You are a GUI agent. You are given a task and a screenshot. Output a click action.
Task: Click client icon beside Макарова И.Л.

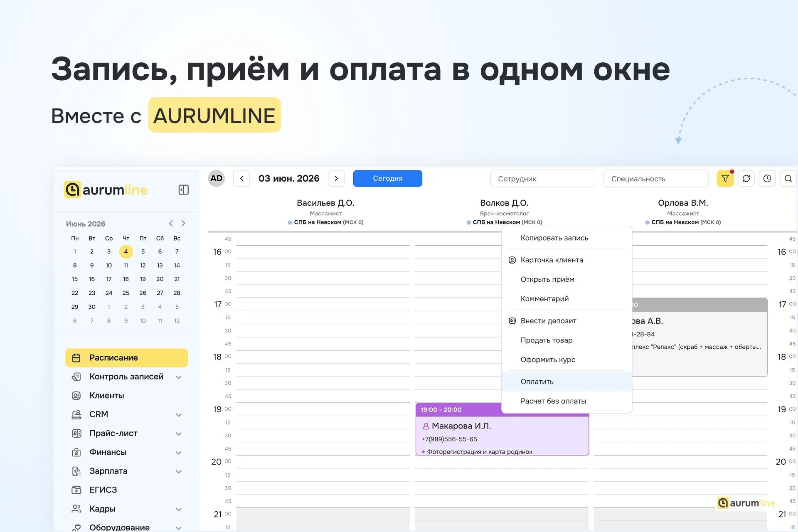(426, 426)
